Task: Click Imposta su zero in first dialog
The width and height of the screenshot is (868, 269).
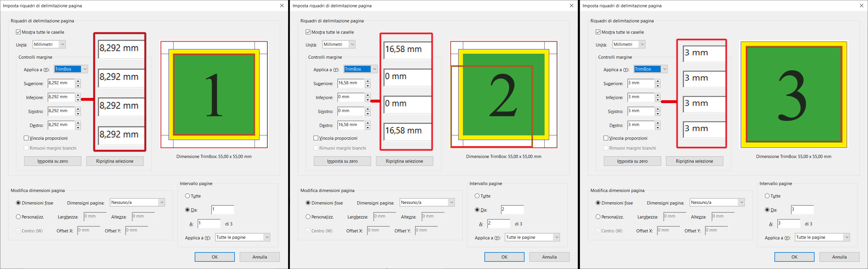Action: (53, 161)
